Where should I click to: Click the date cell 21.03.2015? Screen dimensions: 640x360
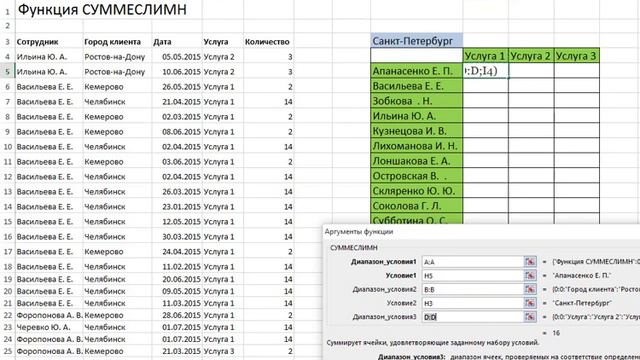pos(177,351)
